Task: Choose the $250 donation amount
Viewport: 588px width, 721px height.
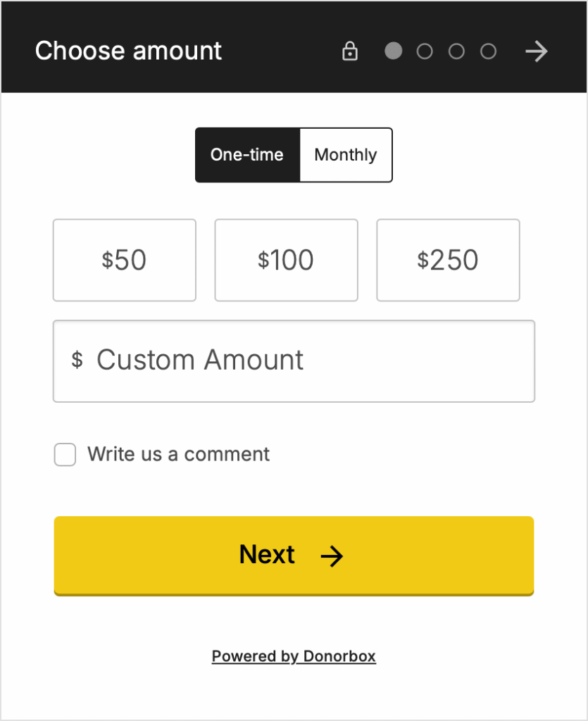Action: coord(449,261)
